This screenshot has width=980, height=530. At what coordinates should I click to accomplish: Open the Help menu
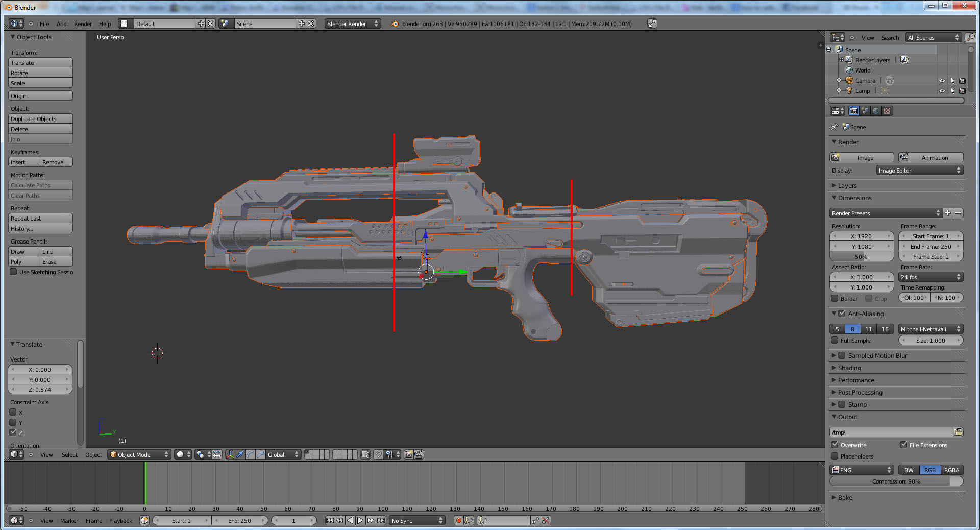[x=105, y=23]
